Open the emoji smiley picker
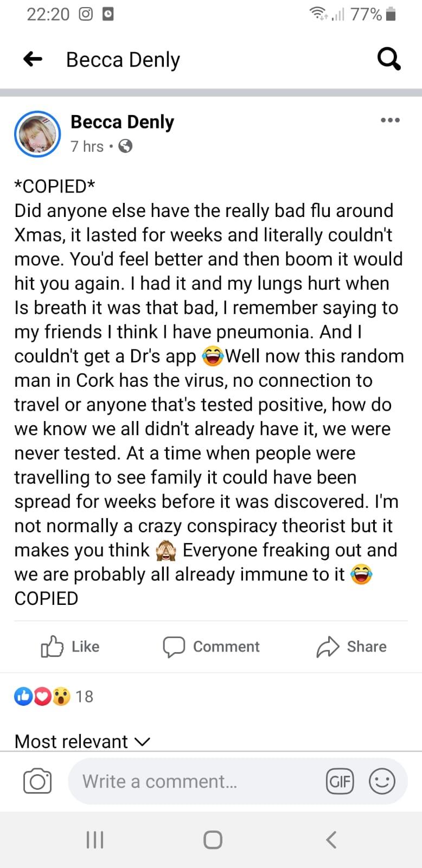This screenshot has height=868, width=422. tap(382, 781)
